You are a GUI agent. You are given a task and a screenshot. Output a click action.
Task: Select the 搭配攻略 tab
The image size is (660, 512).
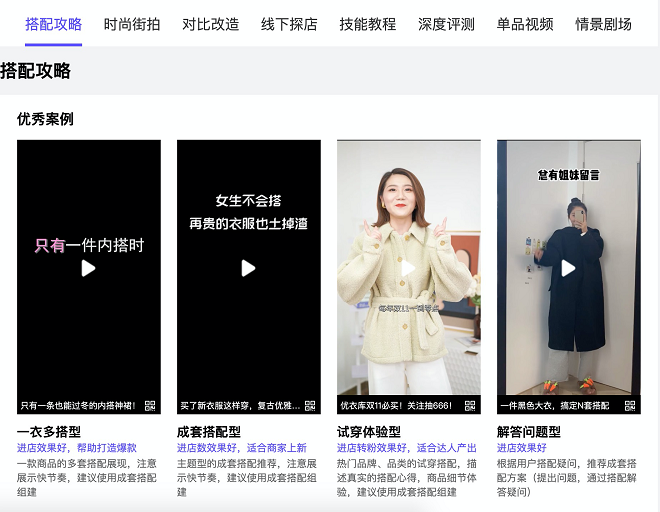(54, 24)
